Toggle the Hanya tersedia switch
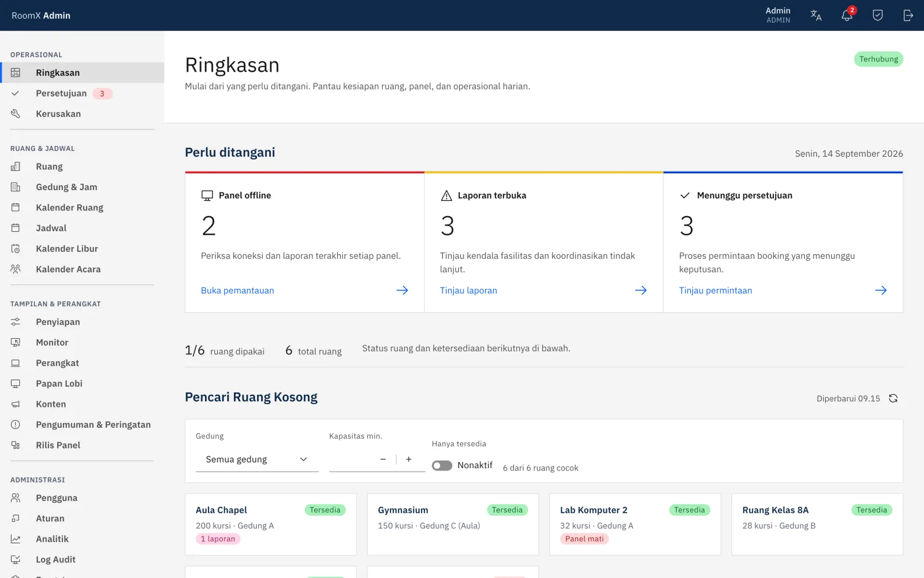The image size is (924, 578). pyautogui.click(x=442, y=465)
